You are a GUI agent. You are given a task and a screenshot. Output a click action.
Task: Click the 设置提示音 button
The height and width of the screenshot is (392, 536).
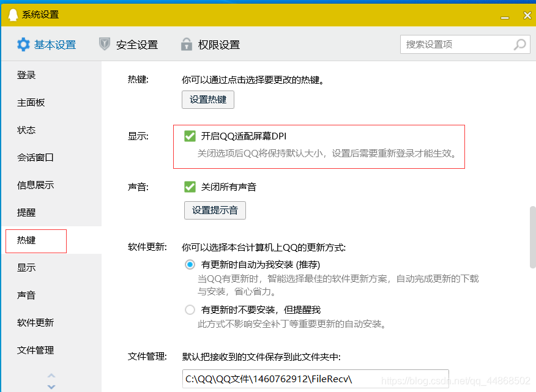pos(215,210)
